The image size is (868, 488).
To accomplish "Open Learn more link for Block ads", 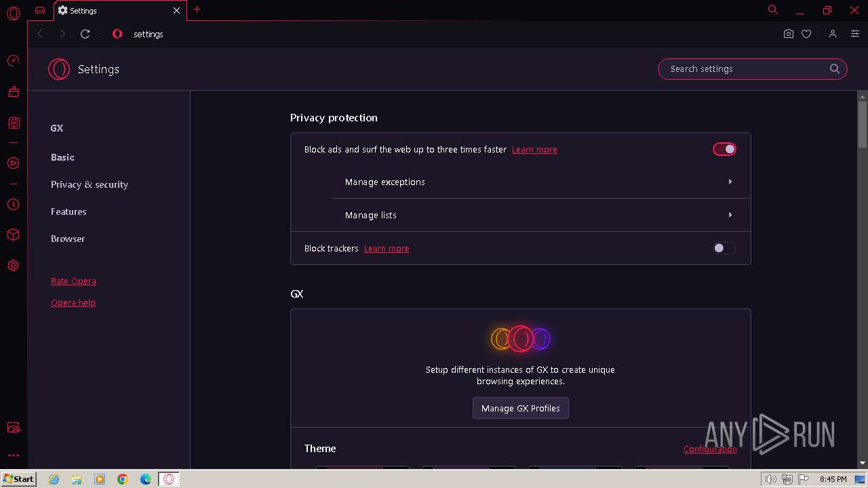I will click(534, 150).
